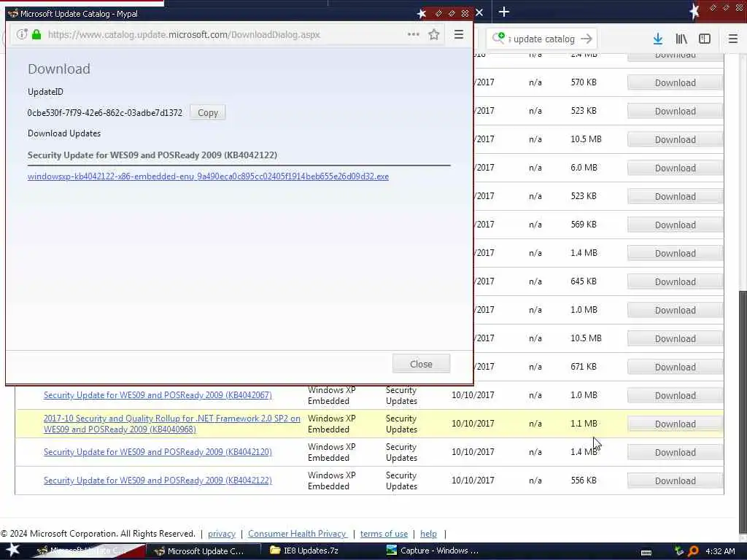This screenshot has width=747, height=560.
Task: Open IE8 Updates.7z taskbar item
Action: tap(305, 551)
